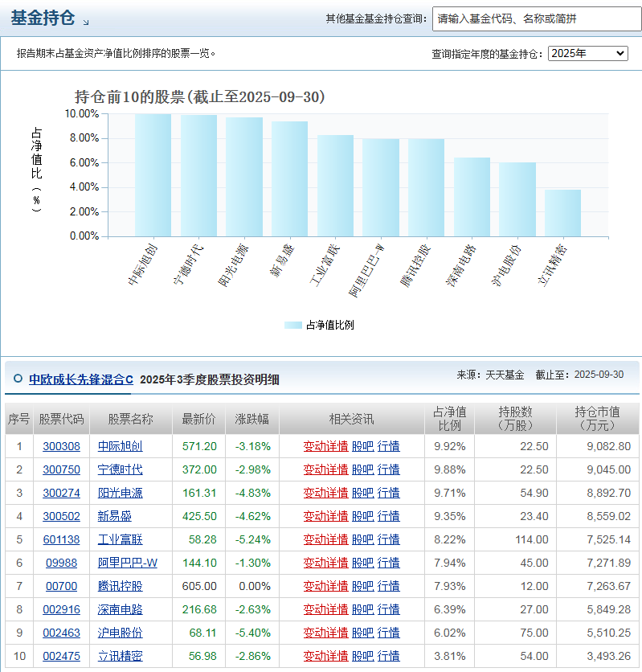The width and height of the screenshot is (642, 672).
Task: Open stock code 300274
Action: [x=61, y=493]
